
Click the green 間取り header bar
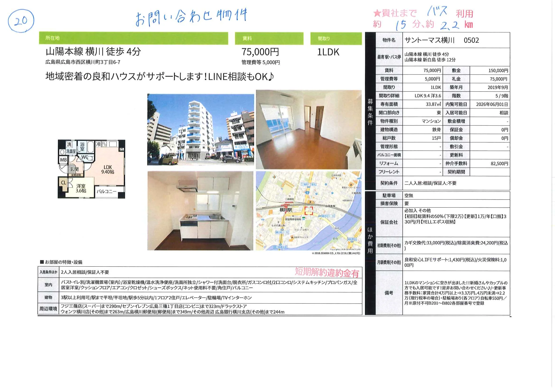336,39
